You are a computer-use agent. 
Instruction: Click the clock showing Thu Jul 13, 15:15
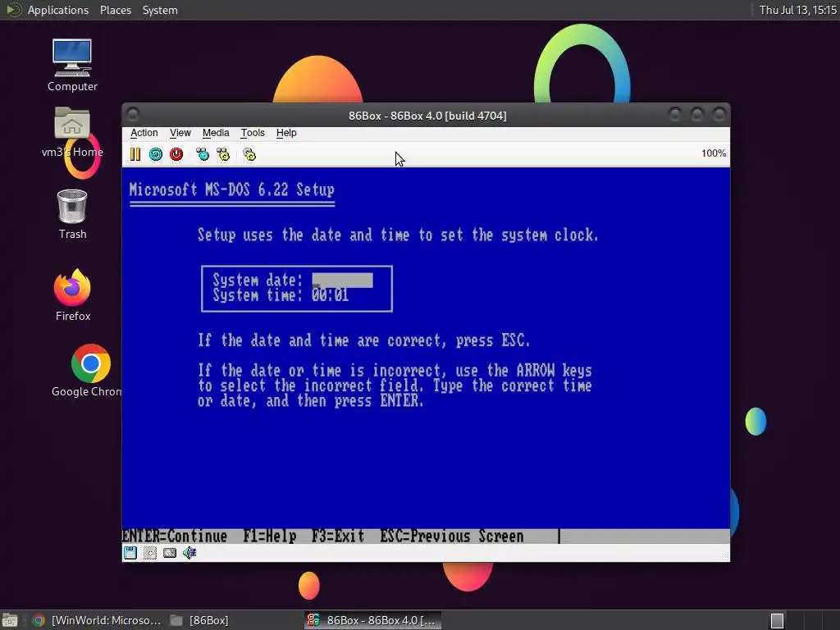click(797, 10)
